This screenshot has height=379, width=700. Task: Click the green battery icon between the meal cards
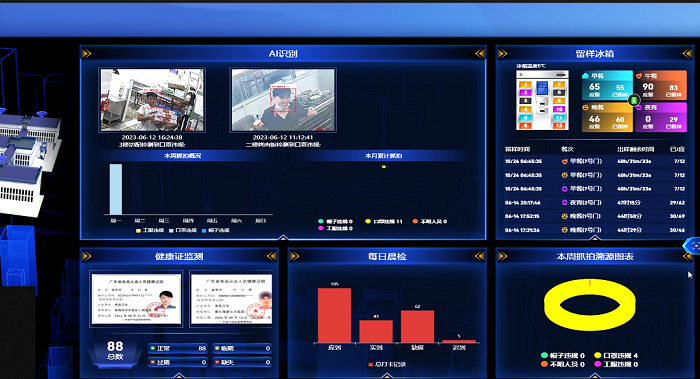pos(634,100)
